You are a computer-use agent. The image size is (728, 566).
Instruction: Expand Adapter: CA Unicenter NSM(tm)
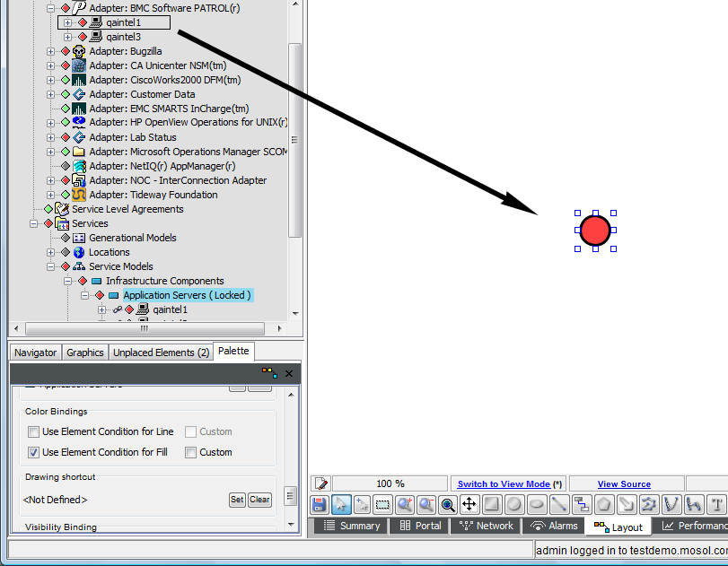pos(50,65)
